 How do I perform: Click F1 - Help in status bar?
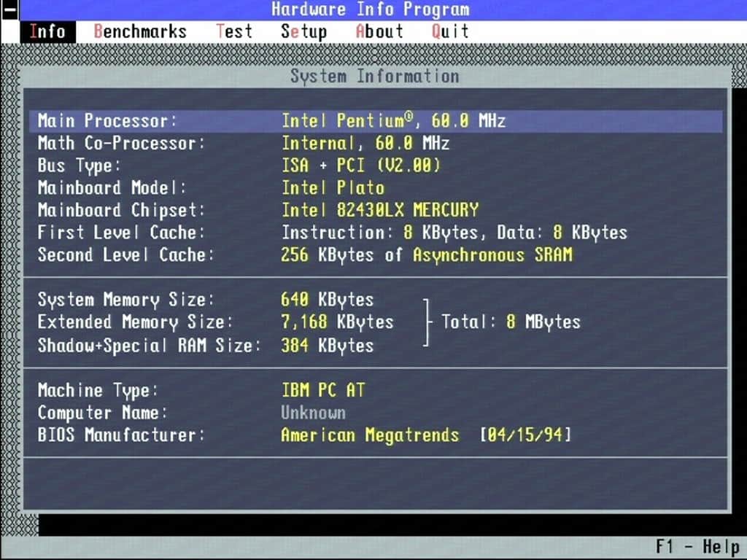(x=697, y=547)
